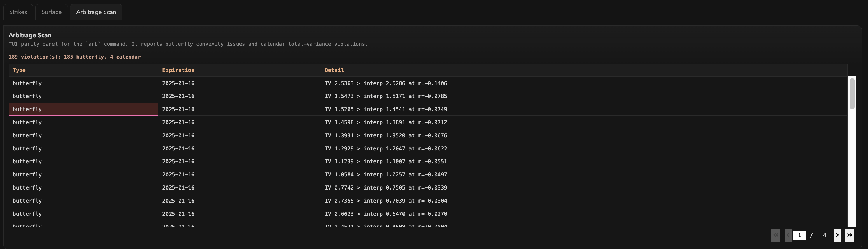Click the current page number field
Viewport: 868px width, 249px height.
coord(799,235)
